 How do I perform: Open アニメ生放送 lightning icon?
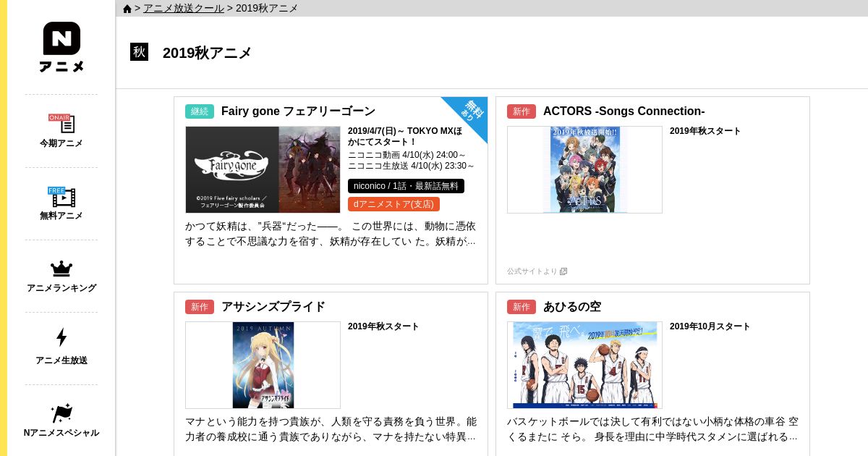61,337
